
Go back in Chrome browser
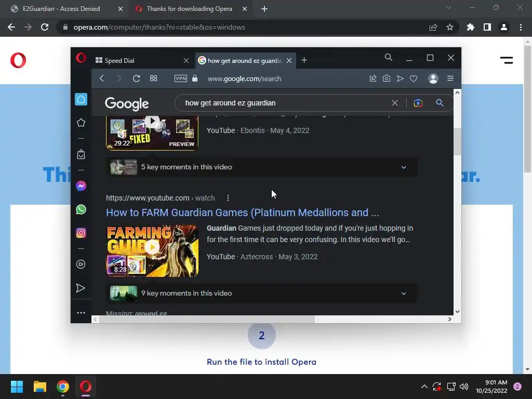pos(11,27)
